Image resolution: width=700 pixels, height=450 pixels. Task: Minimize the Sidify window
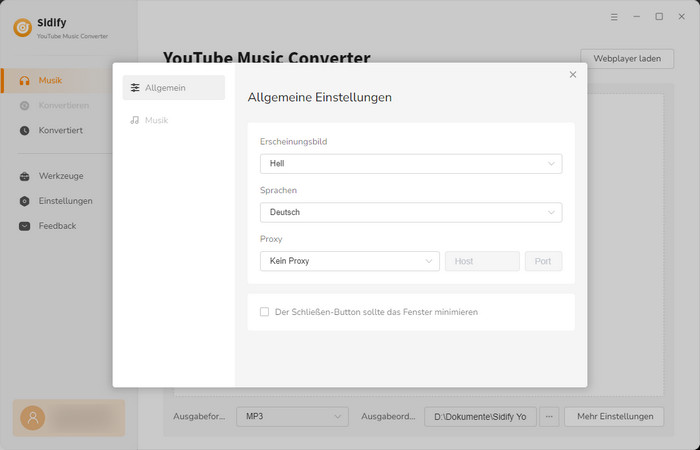tap(637, 17)
